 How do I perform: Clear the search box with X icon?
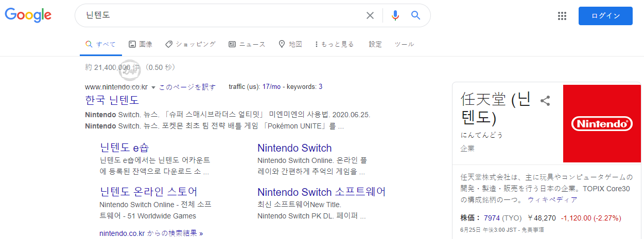[x=370, y=15]
